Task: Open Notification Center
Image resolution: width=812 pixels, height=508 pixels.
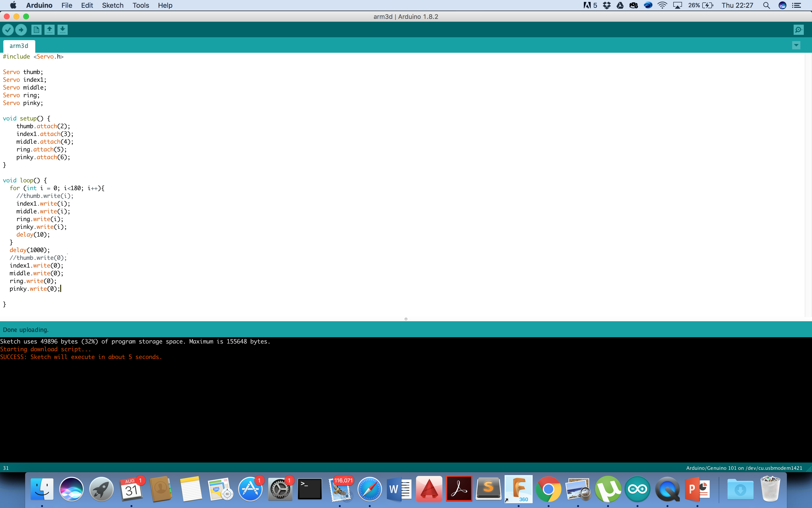Action: click(797, 5)
